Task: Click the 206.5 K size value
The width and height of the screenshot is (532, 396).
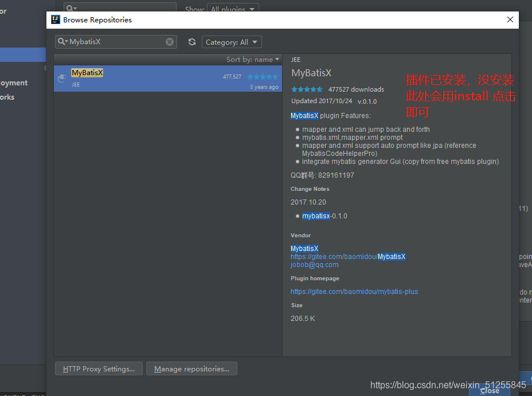Action: tap(303, 319)
